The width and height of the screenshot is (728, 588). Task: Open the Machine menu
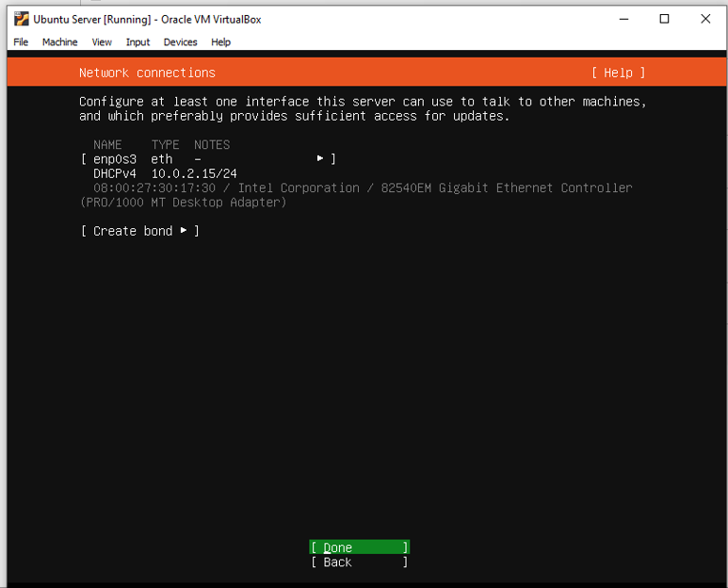59,42
